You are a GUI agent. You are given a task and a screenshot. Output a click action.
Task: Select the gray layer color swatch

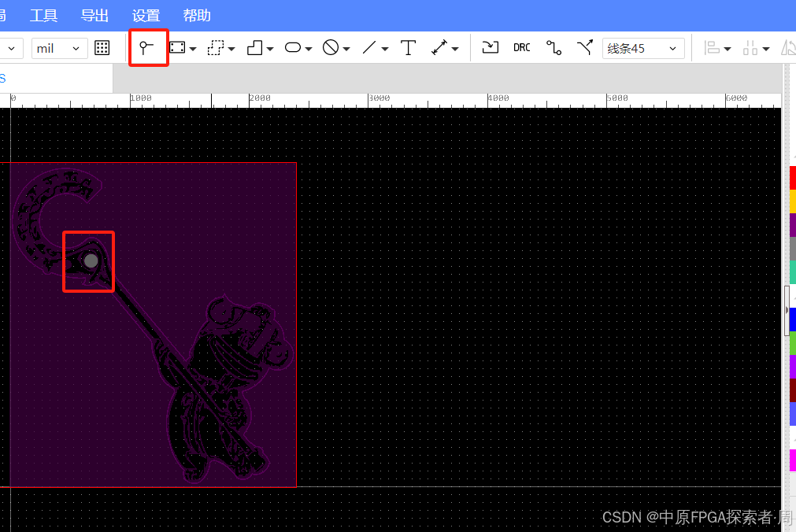tap(792, 249)
